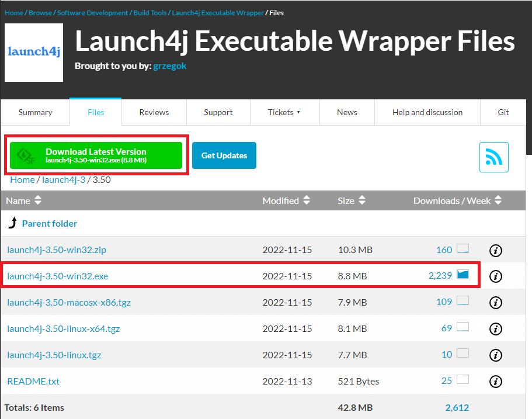This screenshot has width=532, height=419.
Task: Click 69 weekly downloads count
Action: 447,328
